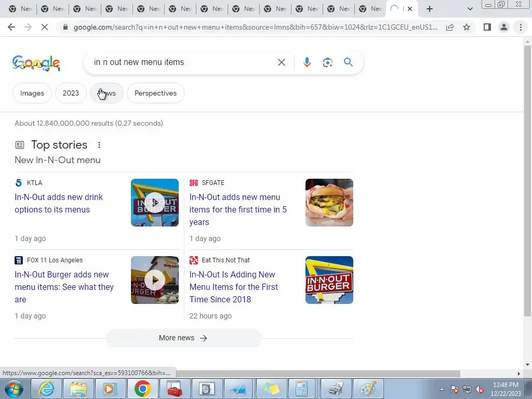This screenshot has width=532, height=399.
Task: Open the Calculator taskbar icon
Action: click(x=301, y=389)
